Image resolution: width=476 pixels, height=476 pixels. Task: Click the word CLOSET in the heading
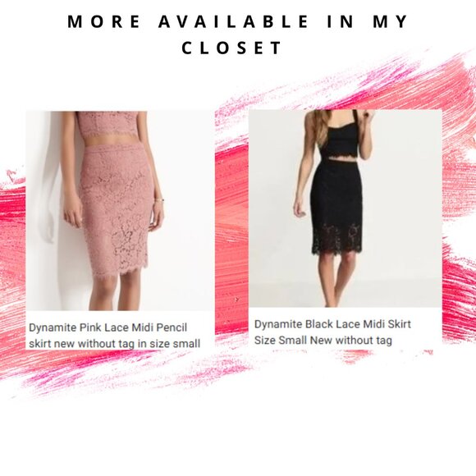[x=231, y=48]
